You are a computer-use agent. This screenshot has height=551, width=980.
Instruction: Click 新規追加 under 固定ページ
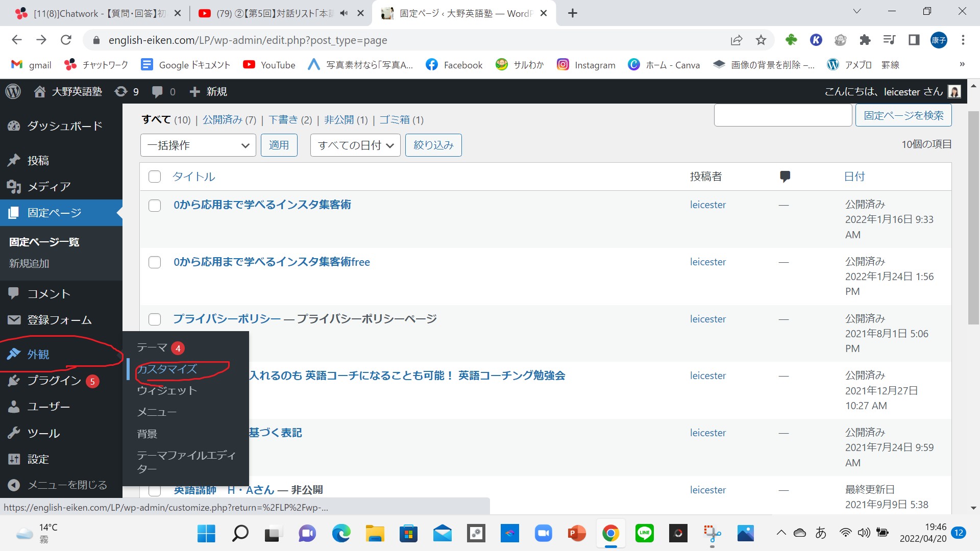point(29,264)
